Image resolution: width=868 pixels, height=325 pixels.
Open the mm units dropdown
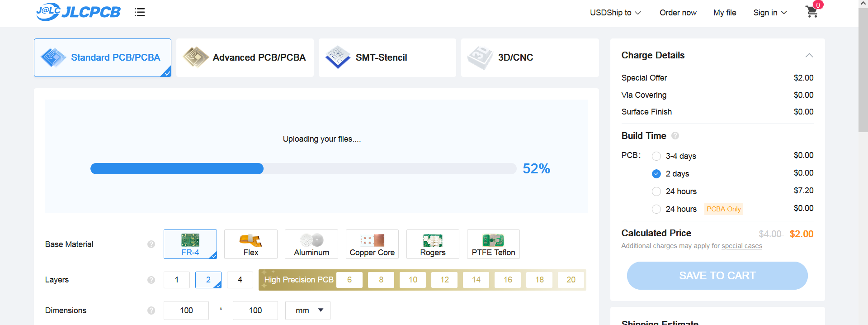click(x=308, y=311)
